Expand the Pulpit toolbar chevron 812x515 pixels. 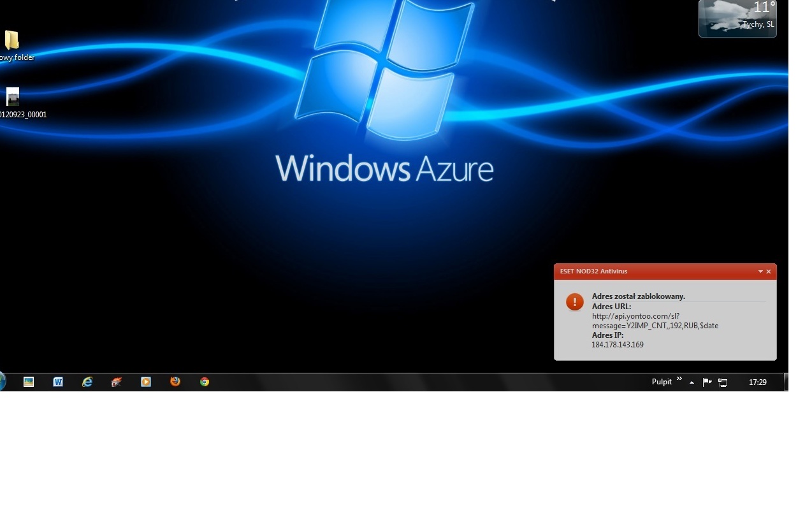679,379
